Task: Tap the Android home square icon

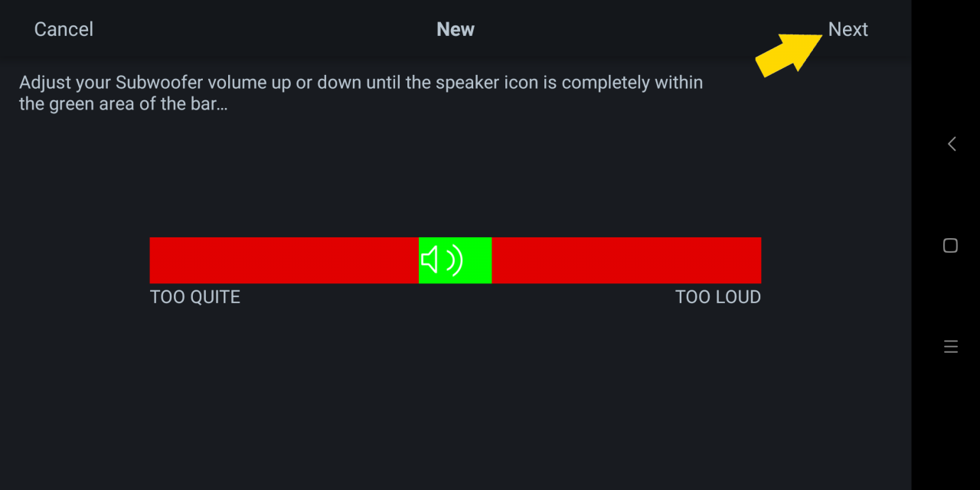Action: [x=950, y=245]
